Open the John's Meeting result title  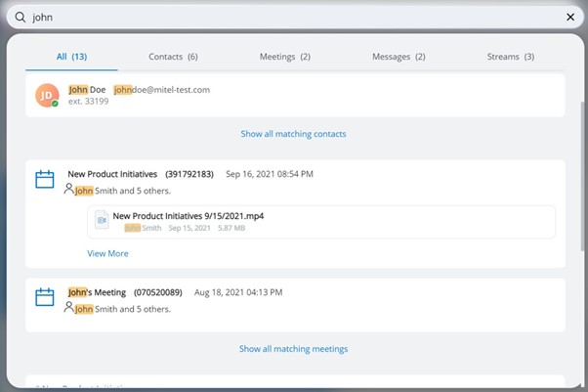[x=98, y=292]
